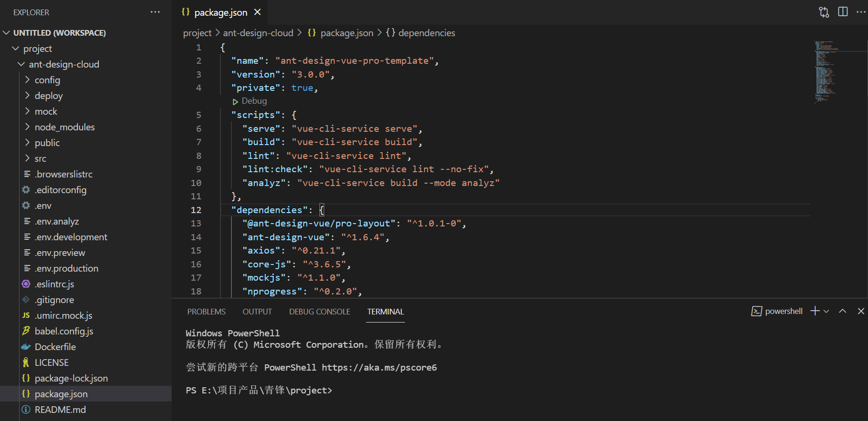
Task: Click the powershell terminal icon
Action: click(756, 311)
